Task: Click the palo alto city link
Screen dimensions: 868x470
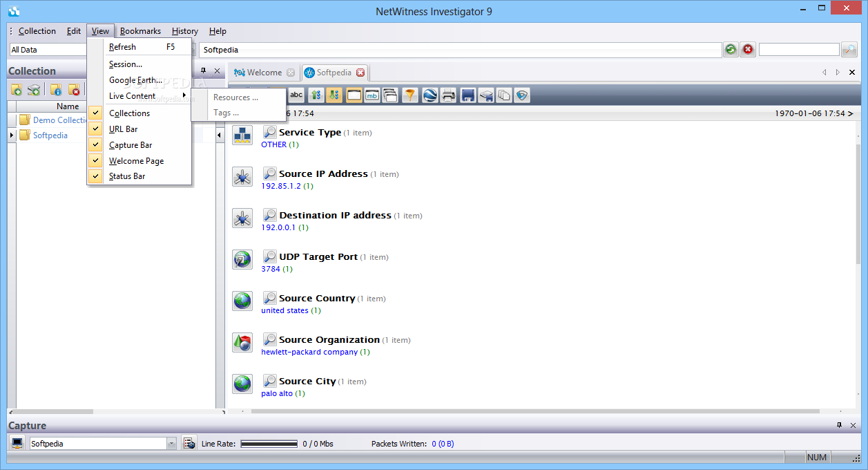Action: pos(277,393)
